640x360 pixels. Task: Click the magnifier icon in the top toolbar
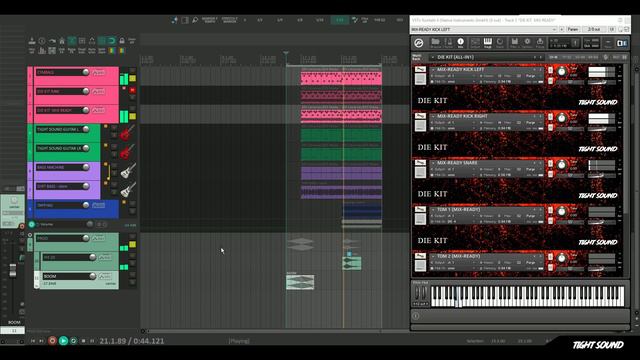click(195, 20)
